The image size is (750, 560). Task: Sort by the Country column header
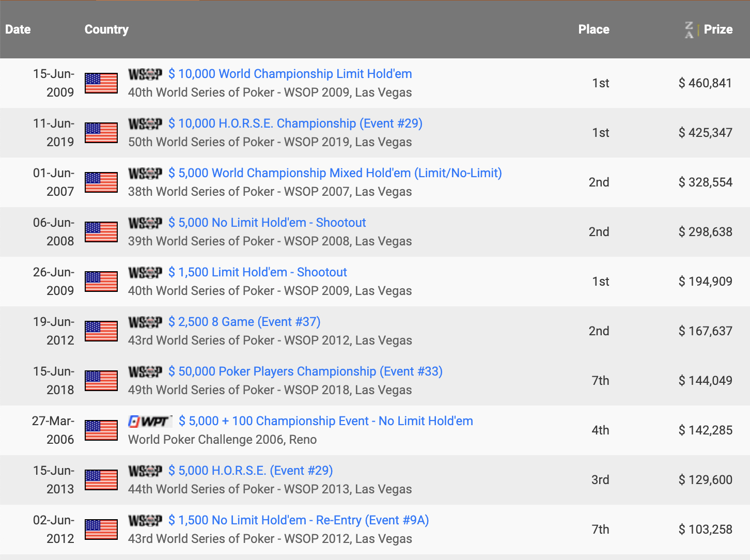click(x=106, y=29)
